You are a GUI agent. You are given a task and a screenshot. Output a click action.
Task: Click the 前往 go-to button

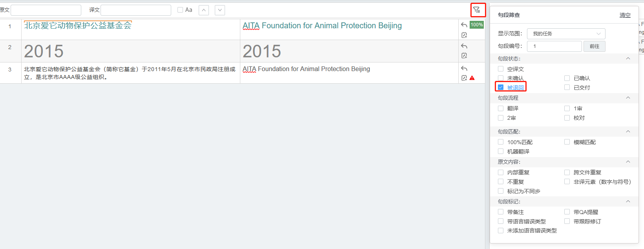point(595,46)
